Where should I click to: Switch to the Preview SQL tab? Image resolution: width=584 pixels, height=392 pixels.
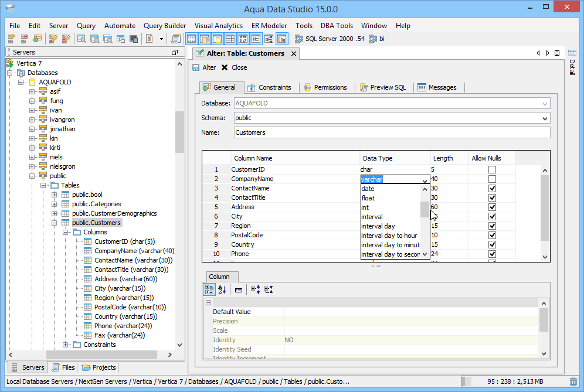coord(383,87)
